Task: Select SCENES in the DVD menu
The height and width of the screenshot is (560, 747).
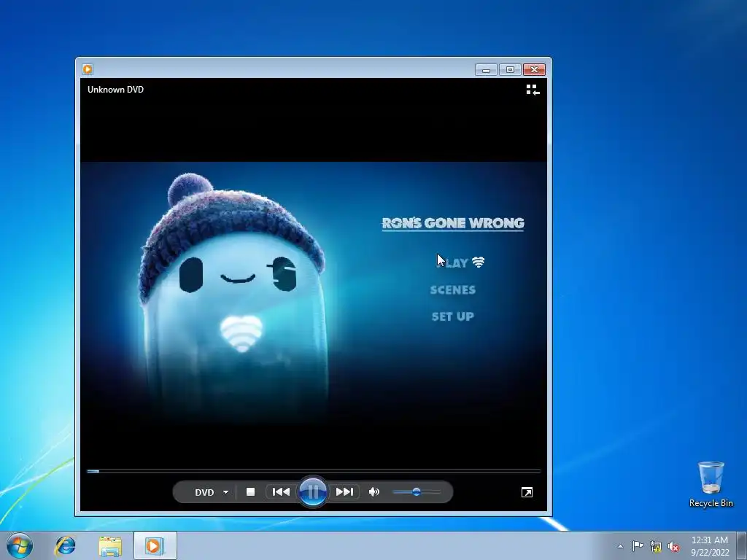Action: click(x=452, y=289)
